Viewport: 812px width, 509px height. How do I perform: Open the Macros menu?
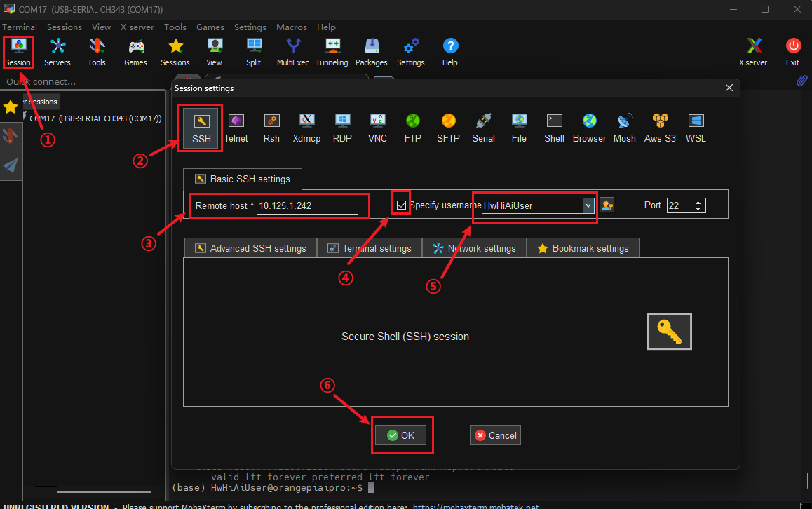tap(292, 27)
